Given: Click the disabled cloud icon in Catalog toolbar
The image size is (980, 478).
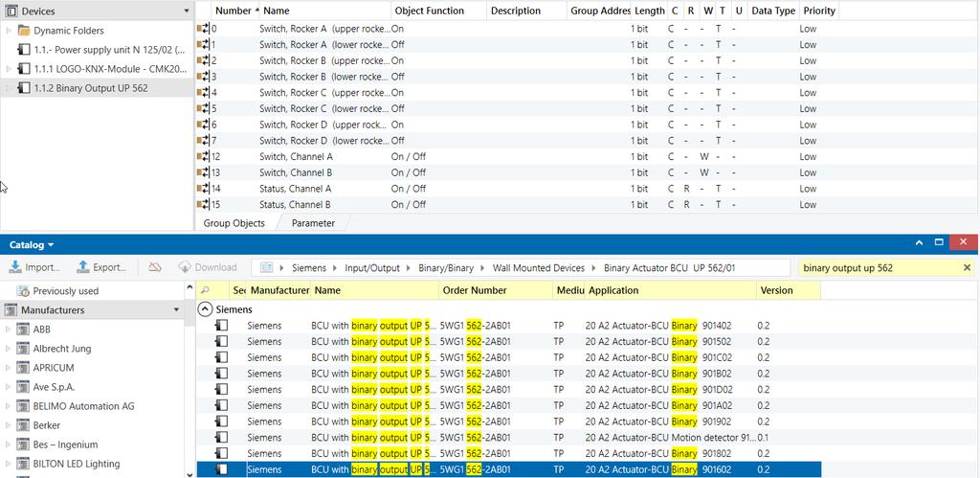Looking at the screenshot, I should [155, 267].
